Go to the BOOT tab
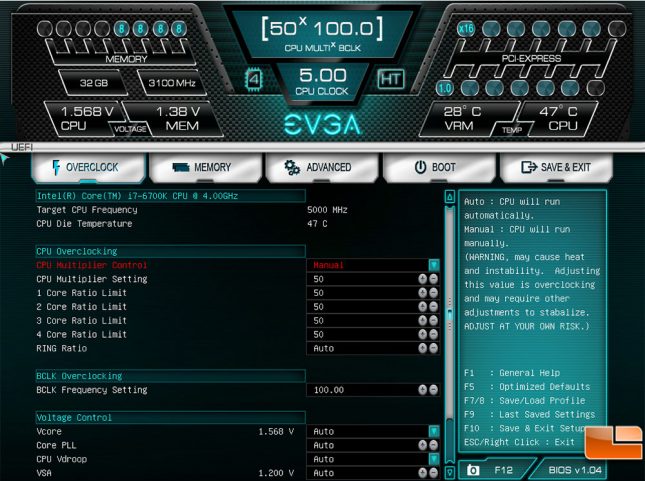Image resolution: width=645 pixels, height=481 pixels. (x=439, y=167)
